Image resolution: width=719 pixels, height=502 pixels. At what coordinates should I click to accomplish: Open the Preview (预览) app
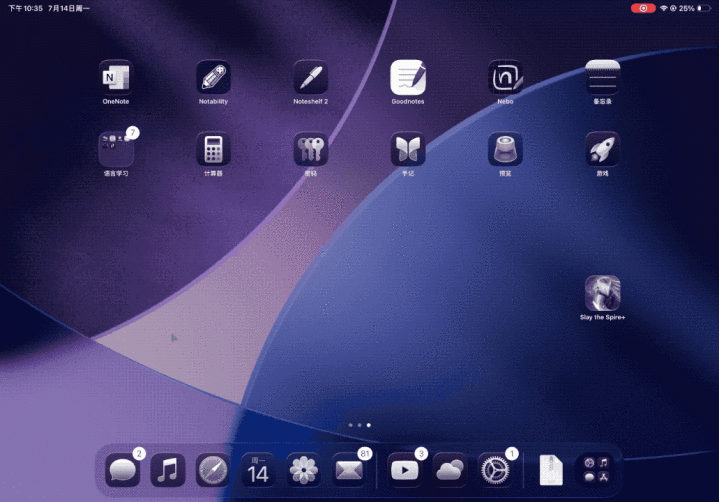point(505,149)
